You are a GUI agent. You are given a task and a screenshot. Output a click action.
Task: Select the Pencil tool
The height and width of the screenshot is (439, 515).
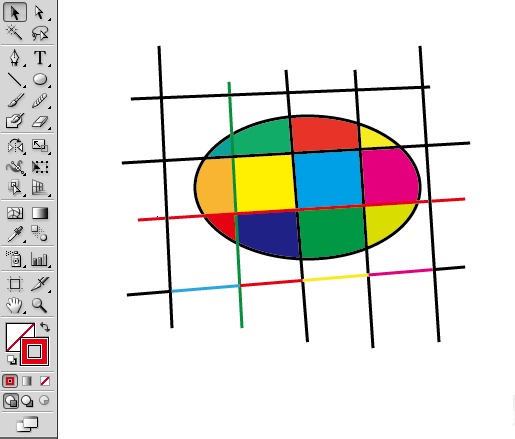pyautogui.click(x=40, y=100)
